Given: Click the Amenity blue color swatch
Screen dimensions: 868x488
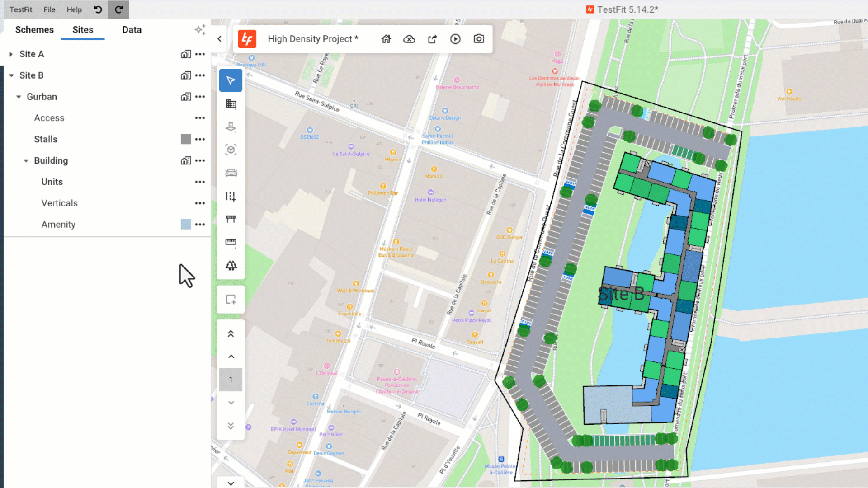Looking at the screenshot, I should point(185,225).
